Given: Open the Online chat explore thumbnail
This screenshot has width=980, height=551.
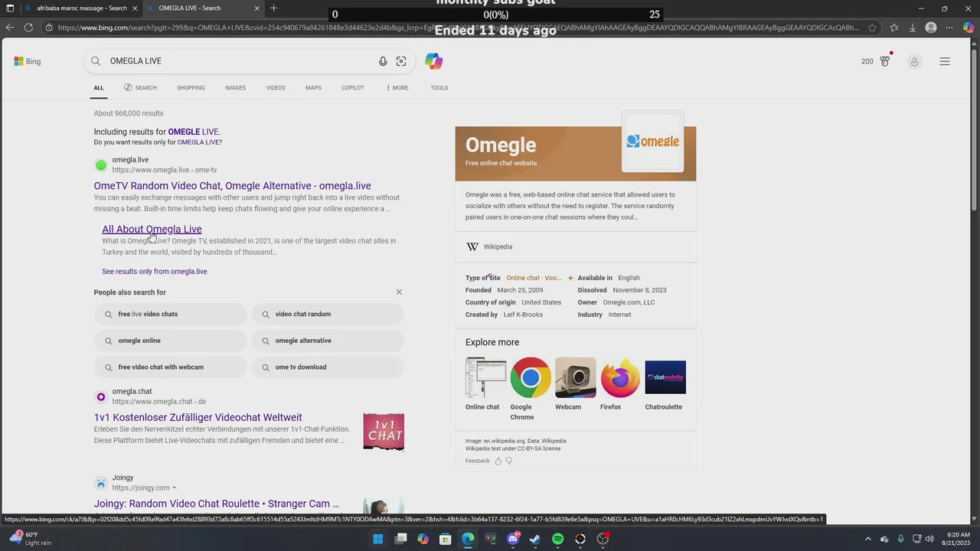Looking at the screenshot, I should click(485, 377).
